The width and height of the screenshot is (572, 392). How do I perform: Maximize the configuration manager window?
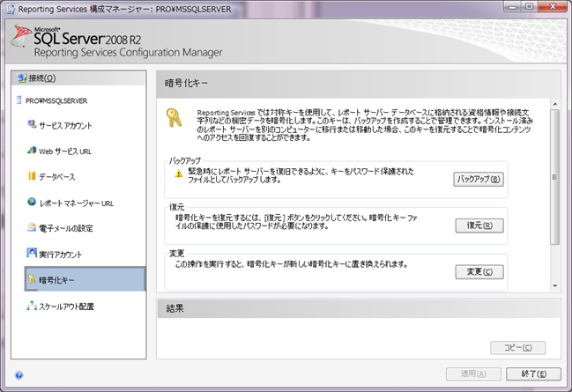[x=530, y=7]
